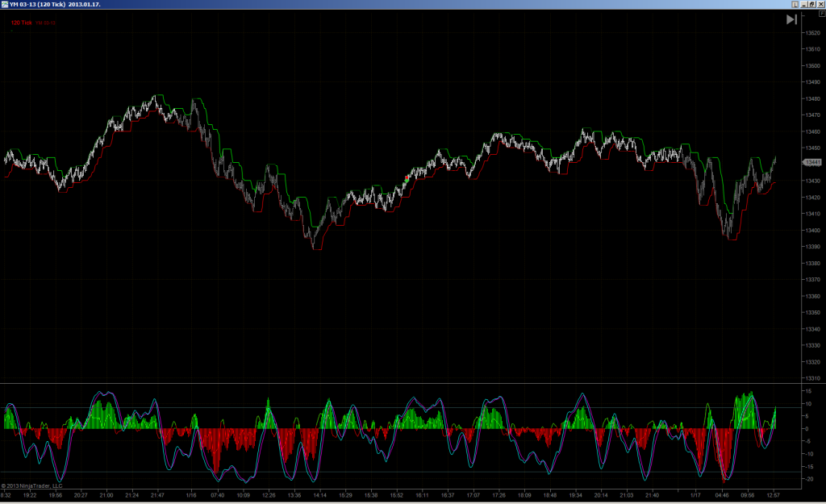The image size is (826, 504).
Task: Jump to the latest bar with the arrow icon
Action: 791,19
